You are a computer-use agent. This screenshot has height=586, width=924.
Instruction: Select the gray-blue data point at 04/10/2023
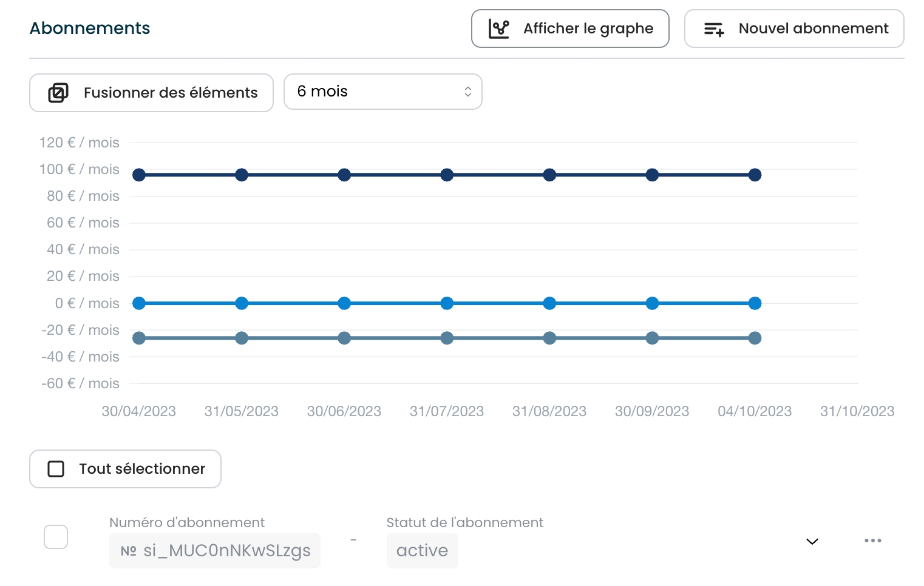click(755, 338)
